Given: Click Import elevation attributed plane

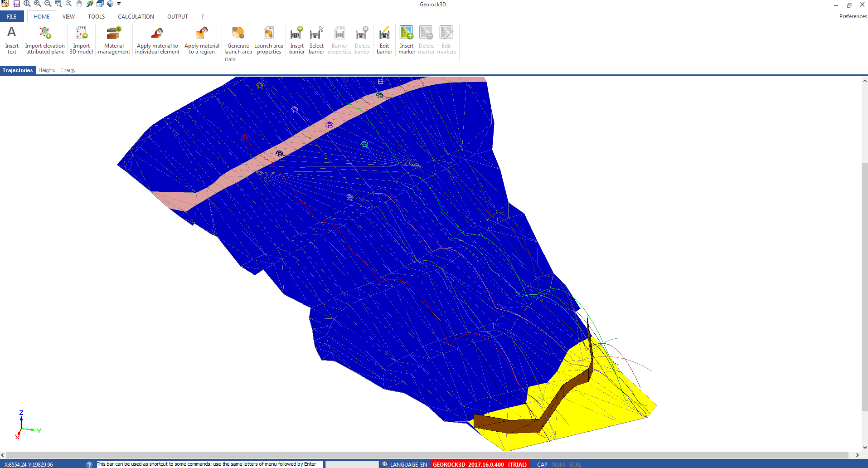Looking at the screenshot, I should [45, 40].
